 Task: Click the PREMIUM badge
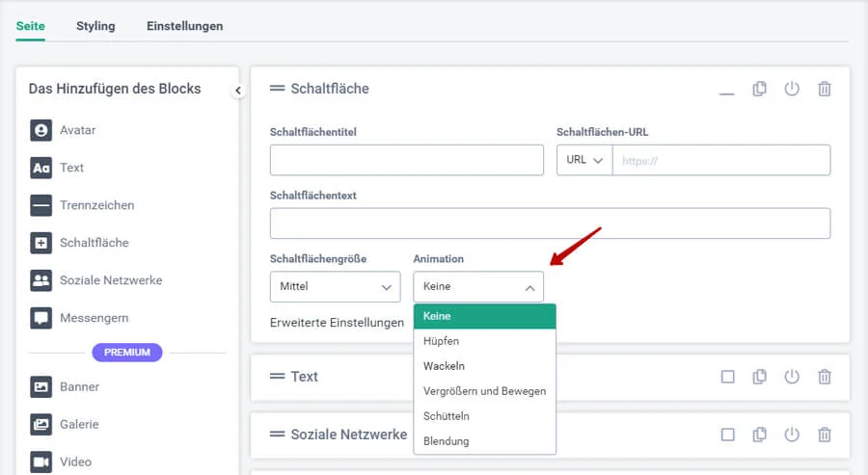(127, 353)
